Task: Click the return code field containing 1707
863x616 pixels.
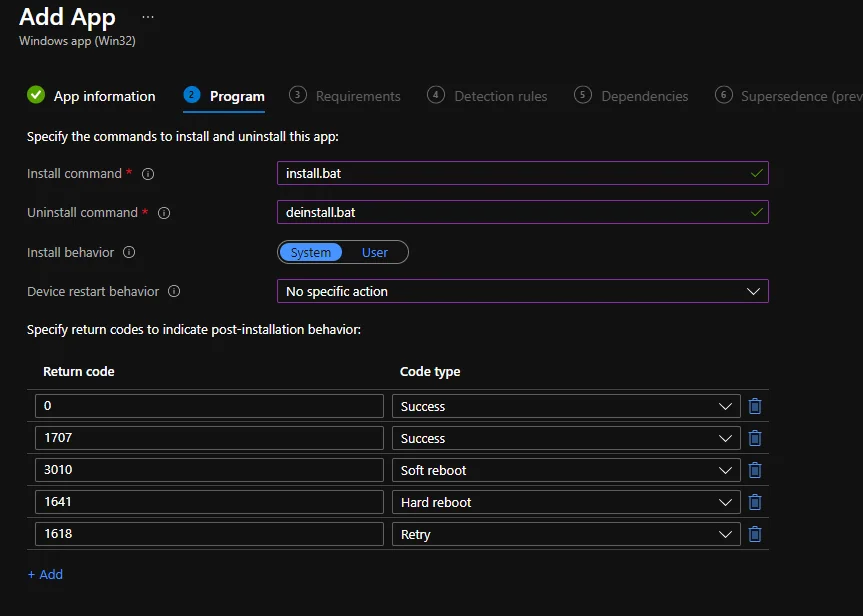Action: [x=209, y=438]
